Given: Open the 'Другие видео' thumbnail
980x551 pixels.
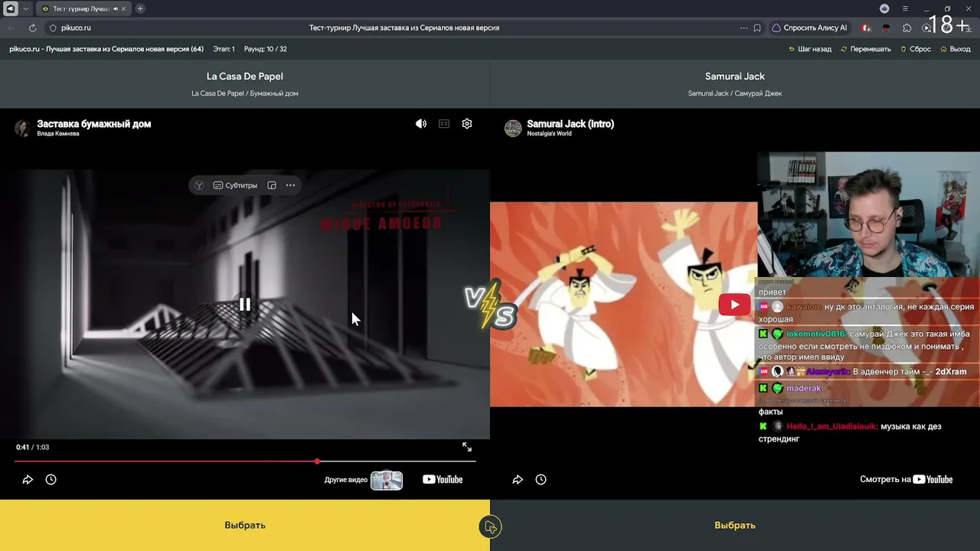Looking at the screenshot, I should [x=387, y=480].
